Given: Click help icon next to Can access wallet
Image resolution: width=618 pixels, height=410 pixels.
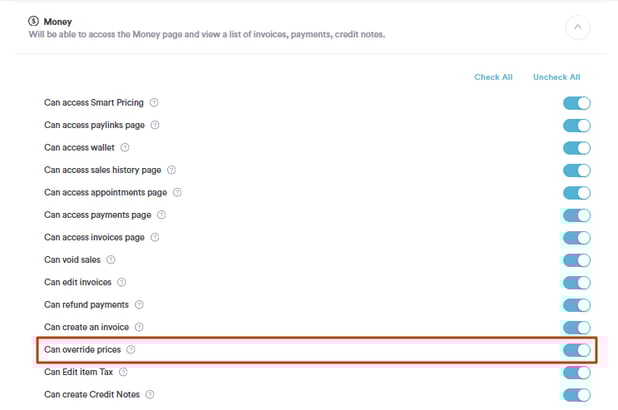Looking at the screenshot, I should coord(123,147).
